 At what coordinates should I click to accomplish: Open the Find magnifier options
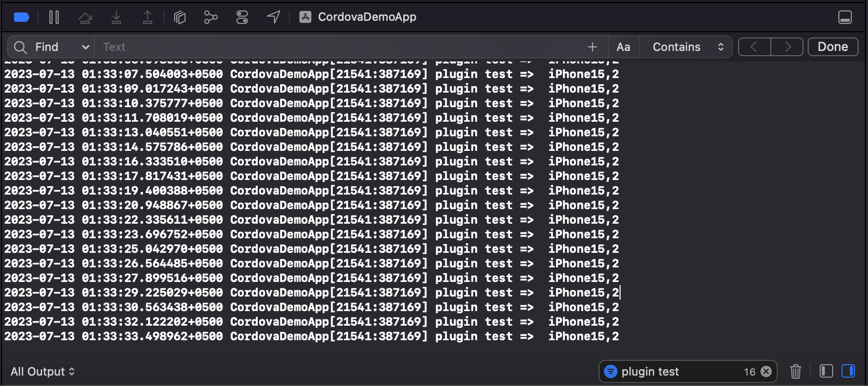coord(20,47)
